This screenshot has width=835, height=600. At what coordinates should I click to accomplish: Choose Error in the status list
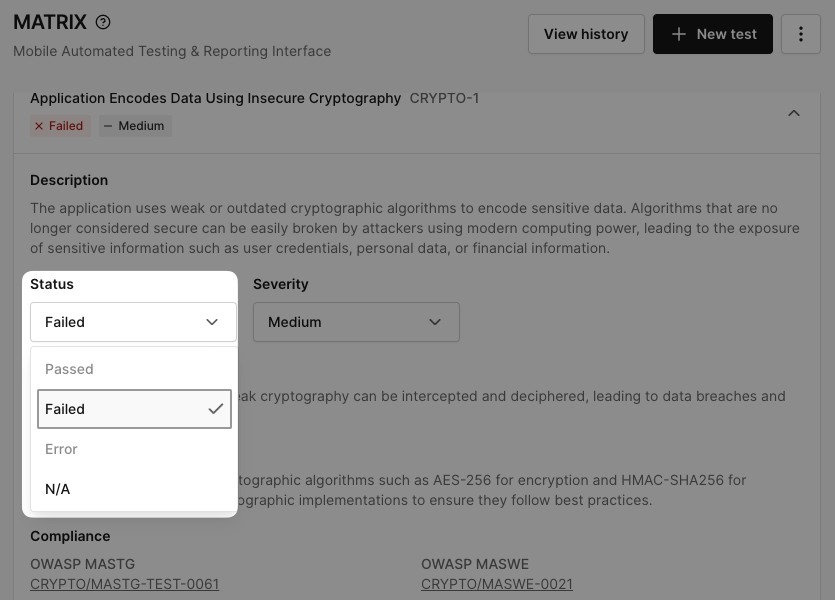coord(134,449)
